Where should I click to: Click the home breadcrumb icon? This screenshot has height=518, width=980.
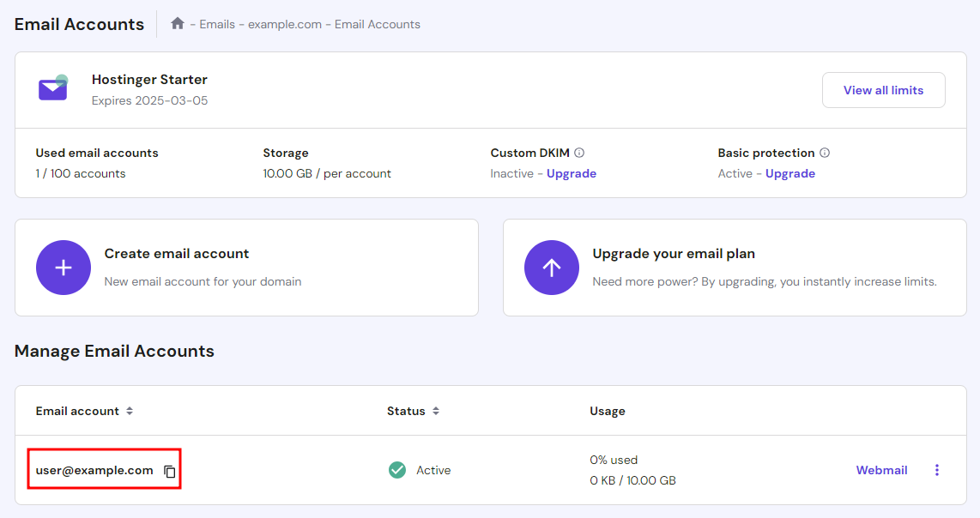pyautogui.click(x=178, y=23)
